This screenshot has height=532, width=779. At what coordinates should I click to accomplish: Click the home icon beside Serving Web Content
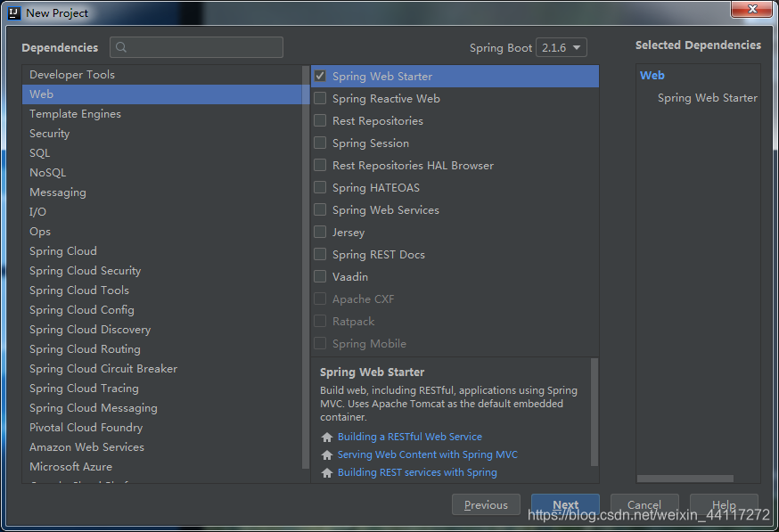point(327,455)
